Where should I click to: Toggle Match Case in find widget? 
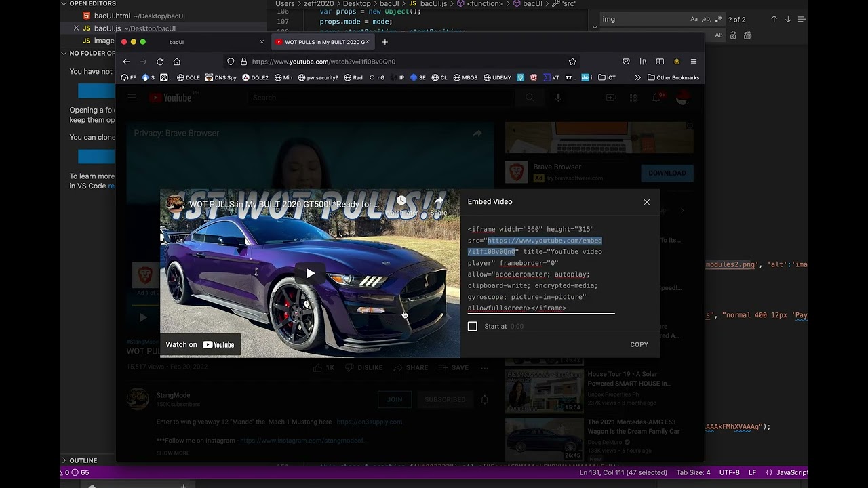pyautogui.click(x=694, y=19)
